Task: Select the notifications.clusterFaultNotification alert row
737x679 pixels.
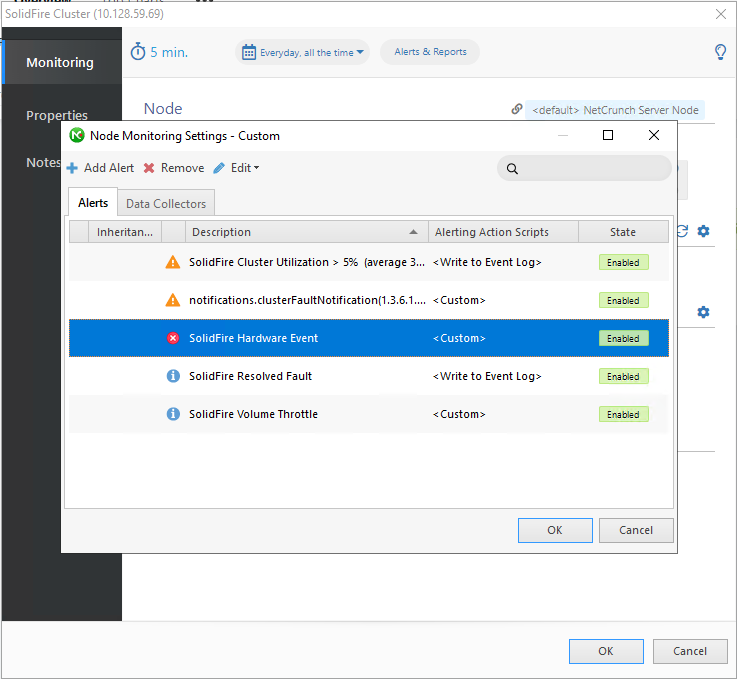Action: [368, 300]
